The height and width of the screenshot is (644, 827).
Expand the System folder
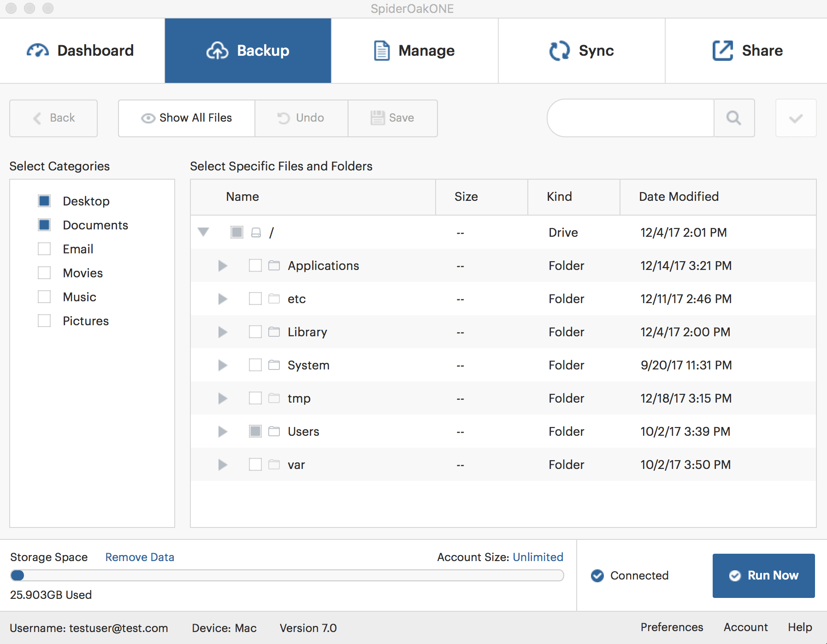tap(223, 365)
